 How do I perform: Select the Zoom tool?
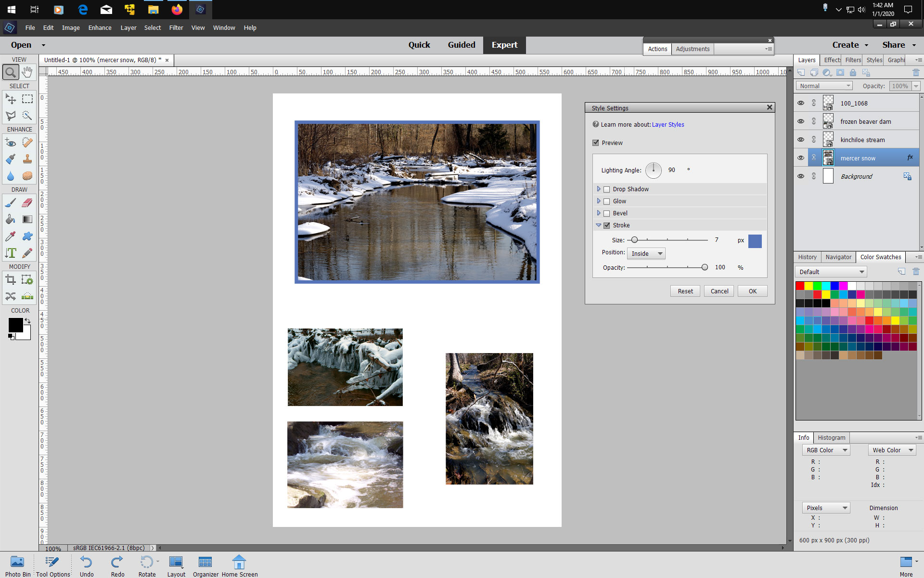pos(10,71)
